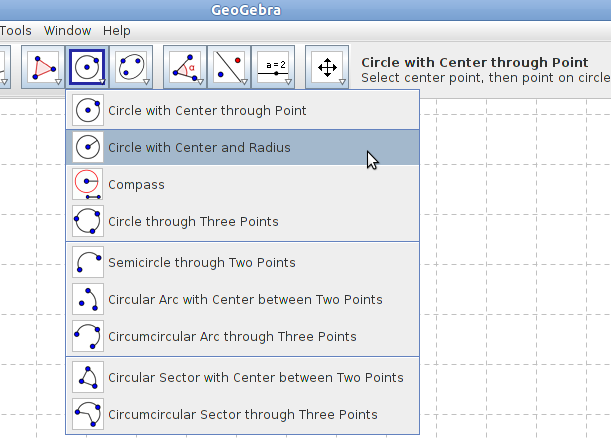Open Slider tool dropdown arrow
Image resolution: width=611 pixels, height=439 pixels.
pyautogui.click(x=288, y=81)
